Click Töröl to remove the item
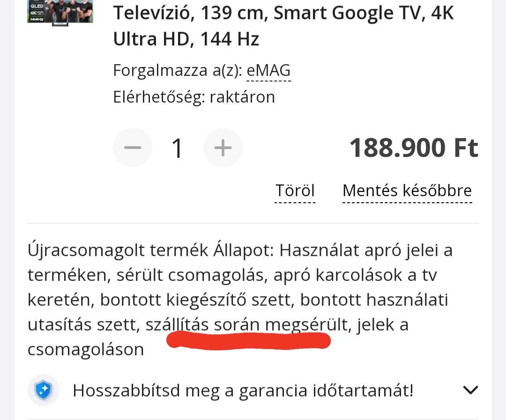The width and height of the screenshot is (506, 420). [295, 190]
